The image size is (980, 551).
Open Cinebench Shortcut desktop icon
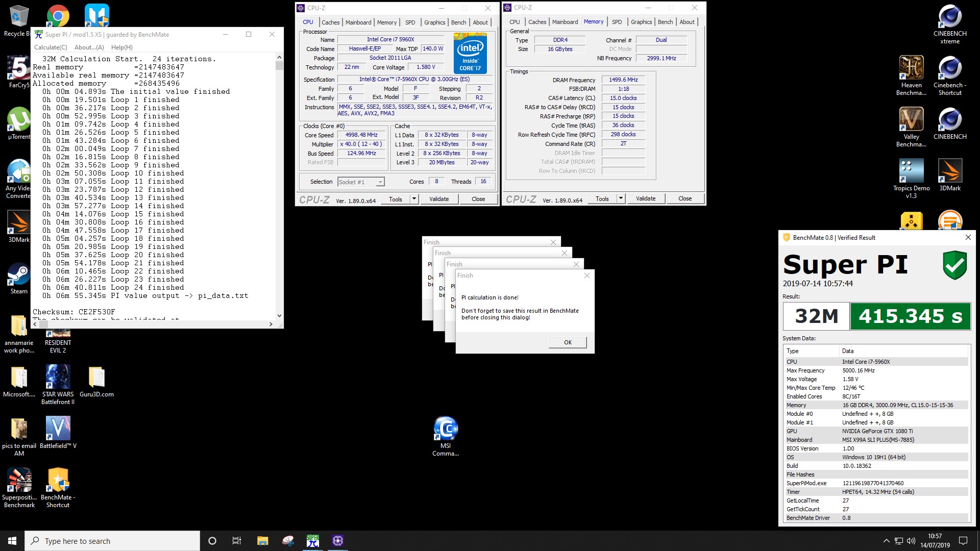point(950,76)
